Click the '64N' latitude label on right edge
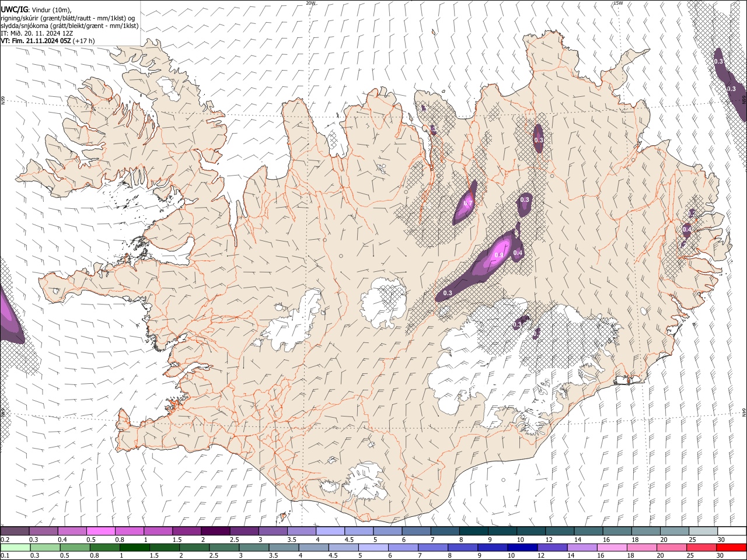 [744, 411]
